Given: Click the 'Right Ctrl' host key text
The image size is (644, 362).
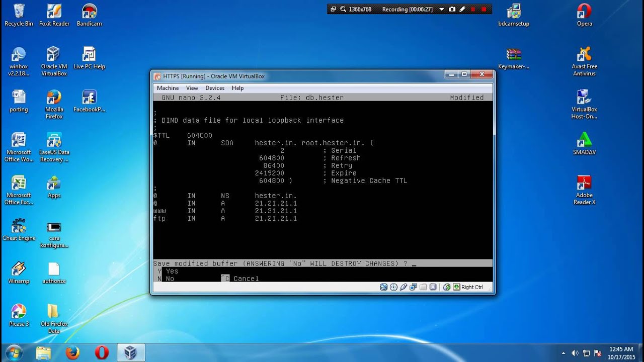Looking at the screenshot, I should (x=472, y=287).
